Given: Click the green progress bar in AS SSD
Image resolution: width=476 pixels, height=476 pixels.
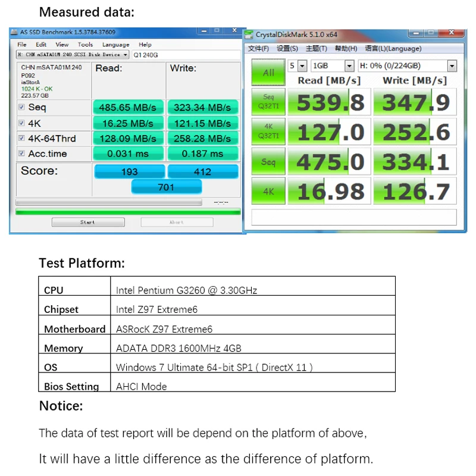Looking at the screenshot, I should click(128, 212).
